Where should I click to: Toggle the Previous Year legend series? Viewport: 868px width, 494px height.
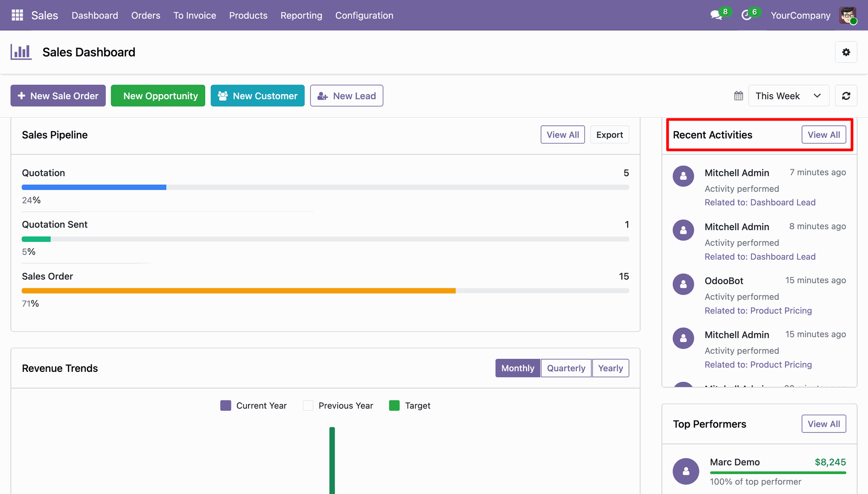click(338, 406)
